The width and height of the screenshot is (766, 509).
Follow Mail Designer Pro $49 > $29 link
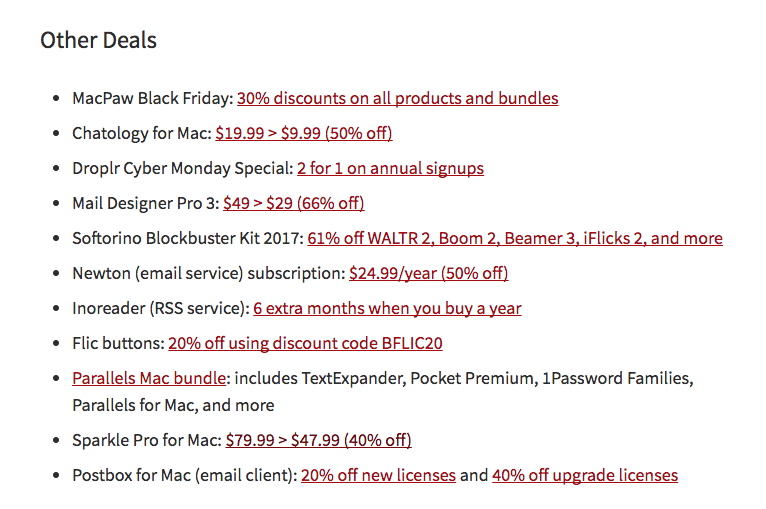point(293,203)
